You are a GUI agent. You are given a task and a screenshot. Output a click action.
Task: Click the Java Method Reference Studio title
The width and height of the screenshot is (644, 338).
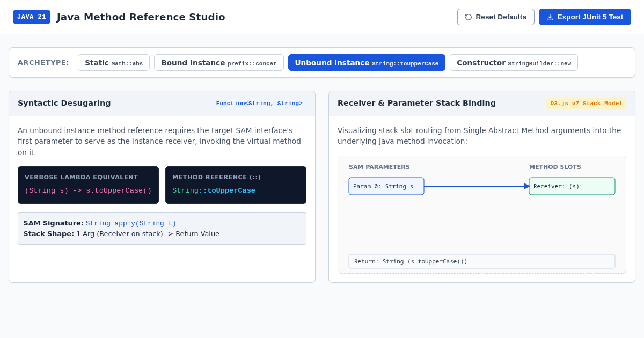(x=141, y=17)
